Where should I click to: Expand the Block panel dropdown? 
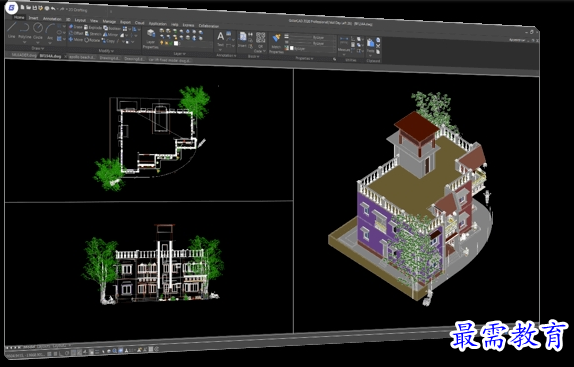pyautogui.click(x=253, y=56)
